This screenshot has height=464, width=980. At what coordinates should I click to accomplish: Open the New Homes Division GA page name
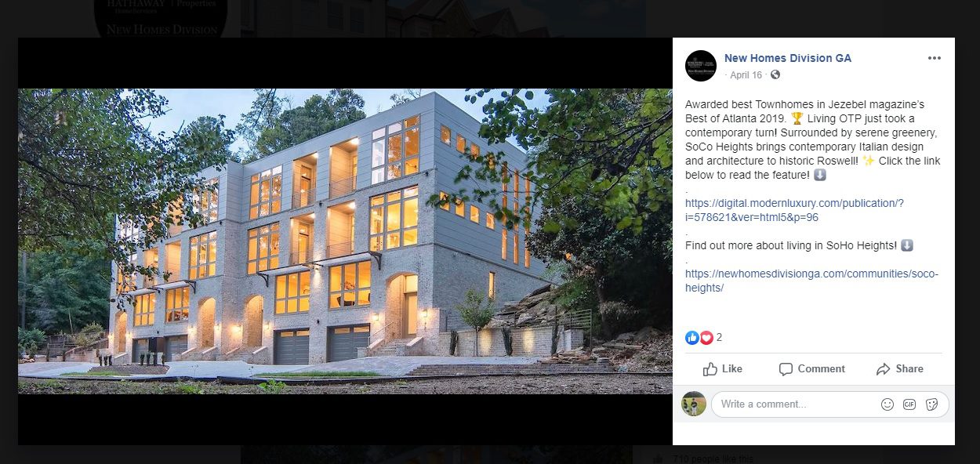coord(787,59)
